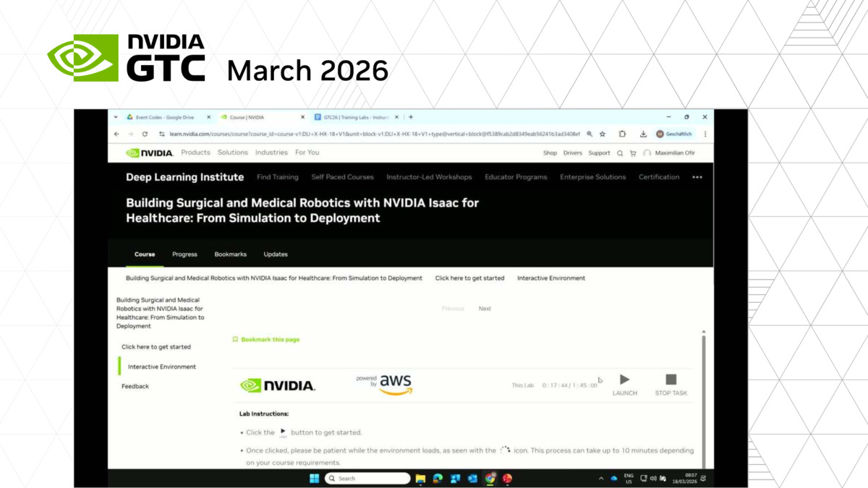The image size is (868, 488).
Task: Open the For You menu
Action: [307, 153]
